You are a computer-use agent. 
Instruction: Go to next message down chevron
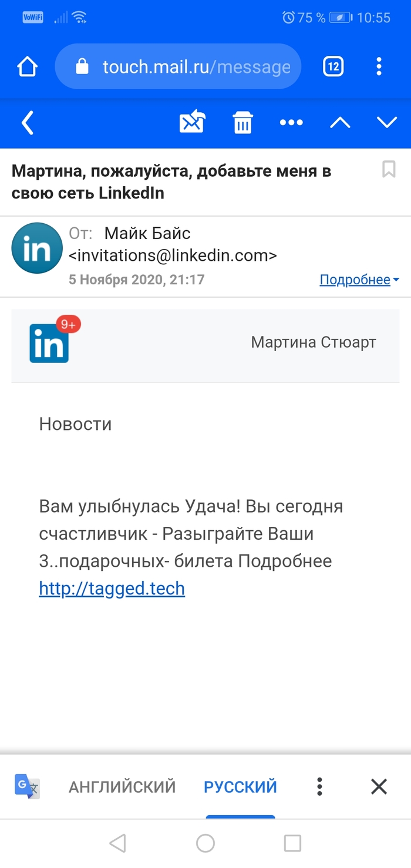click(387, 123)
